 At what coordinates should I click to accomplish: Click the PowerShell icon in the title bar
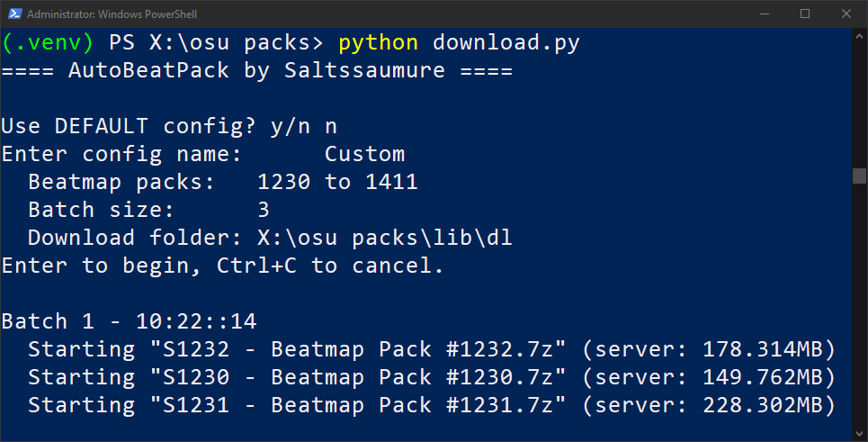click(x=15, y=14)
